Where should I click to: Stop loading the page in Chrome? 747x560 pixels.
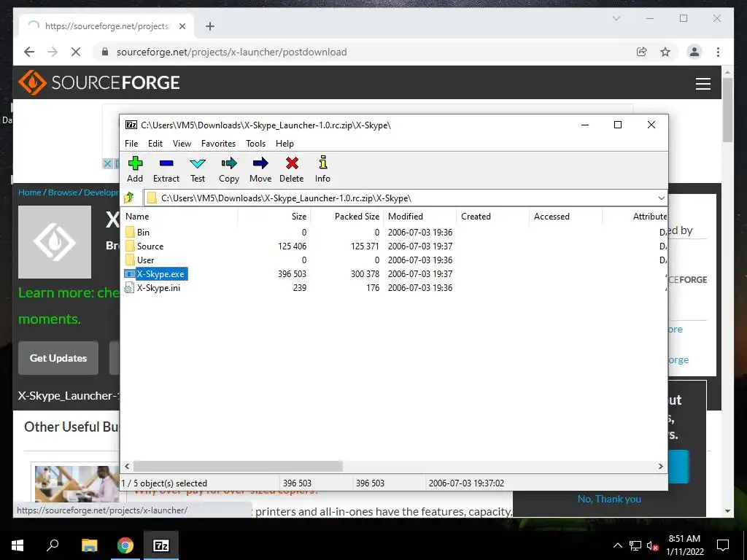coord(76,52)
